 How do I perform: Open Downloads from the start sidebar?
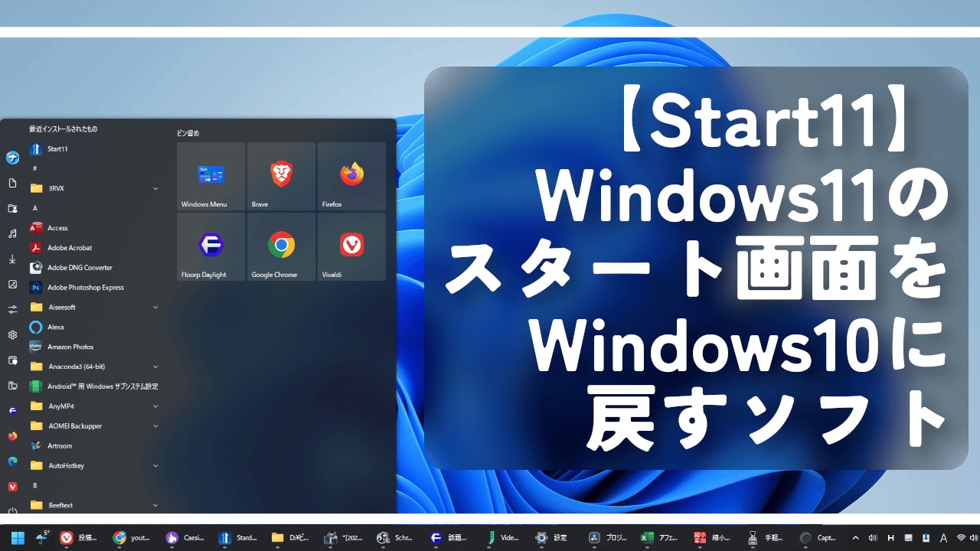(12, 259)
